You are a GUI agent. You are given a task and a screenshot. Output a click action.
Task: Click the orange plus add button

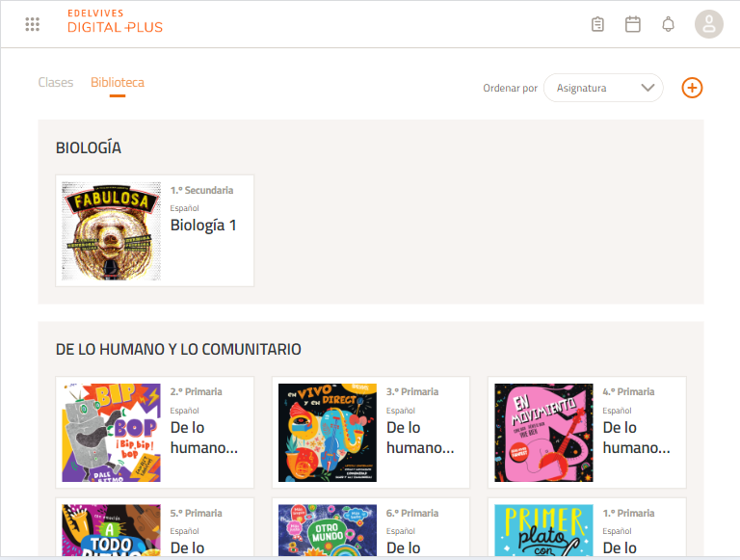pyautogui.click(x=692, y=88)
